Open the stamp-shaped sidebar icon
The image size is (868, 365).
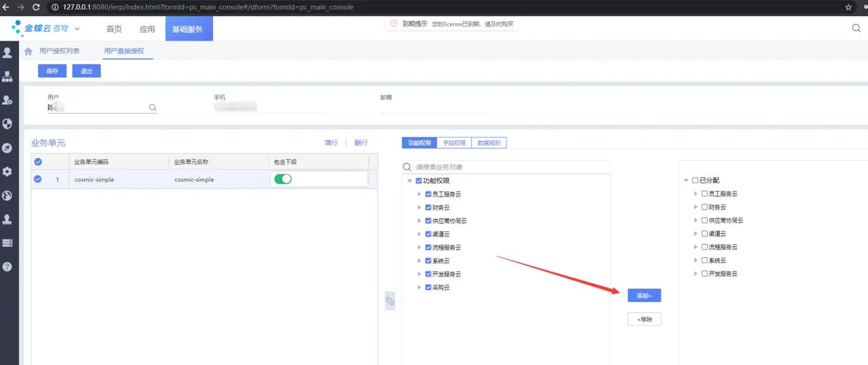pos(7,219)
